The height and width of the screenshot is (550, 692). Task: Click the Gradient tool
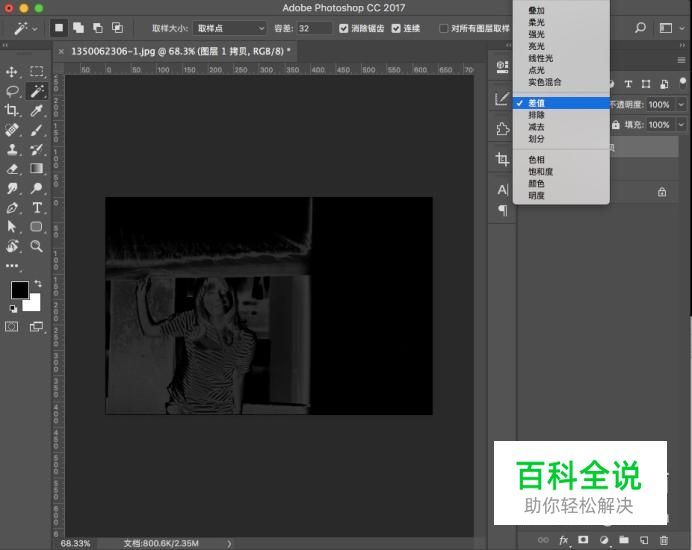pos(37,169)
